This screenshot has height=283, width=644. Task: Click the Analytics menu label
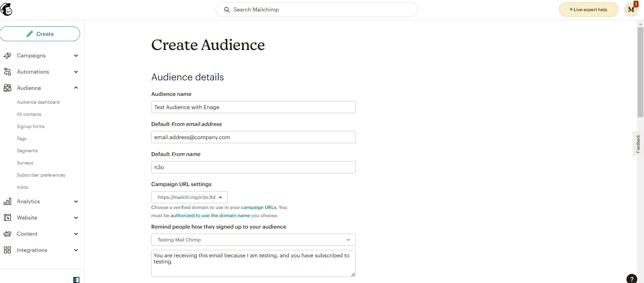[x=28, y=201]
